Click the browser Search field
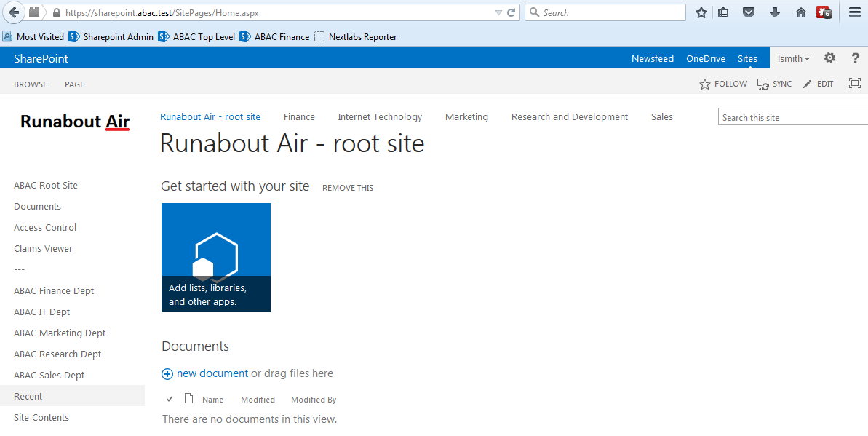Viewport: 868px width, 436px height. pos(605,13)
